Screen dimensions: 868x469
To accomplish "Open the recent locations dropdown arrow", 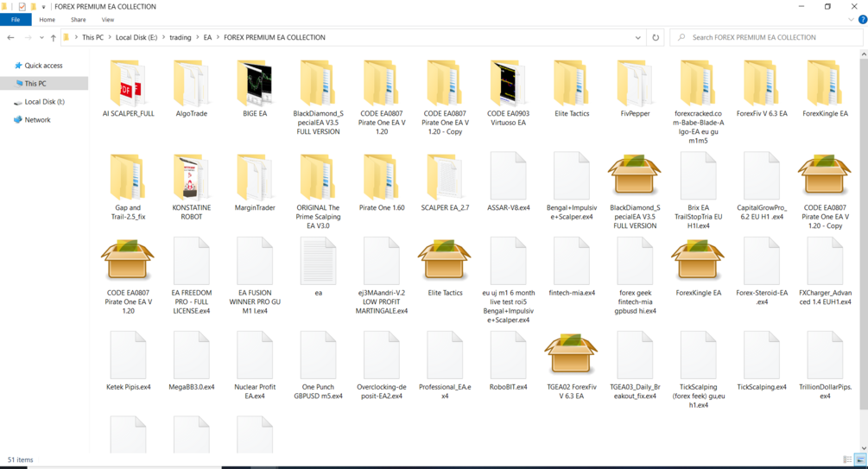I will click(41, 38).
